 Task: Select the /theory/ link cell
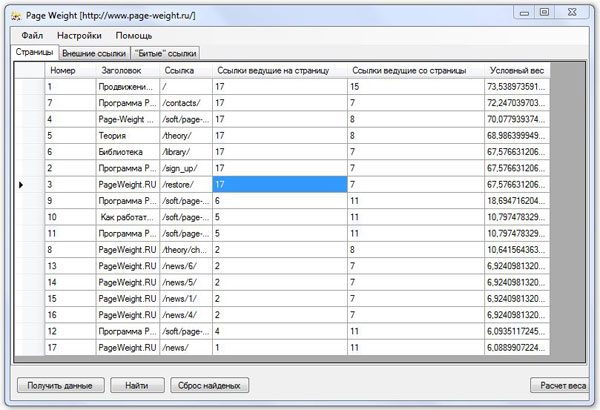point(184,136)
